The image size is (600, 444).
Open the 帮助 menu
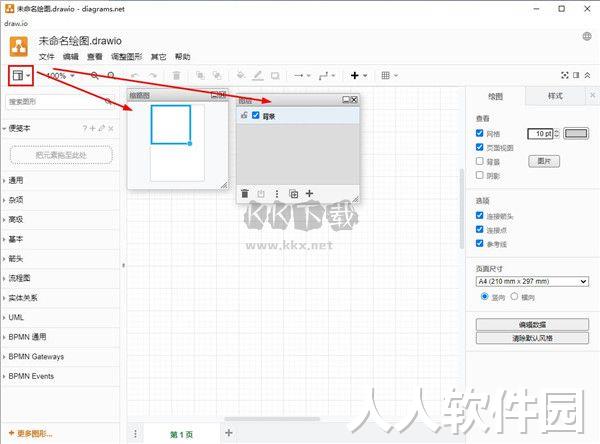pos(183,57)
